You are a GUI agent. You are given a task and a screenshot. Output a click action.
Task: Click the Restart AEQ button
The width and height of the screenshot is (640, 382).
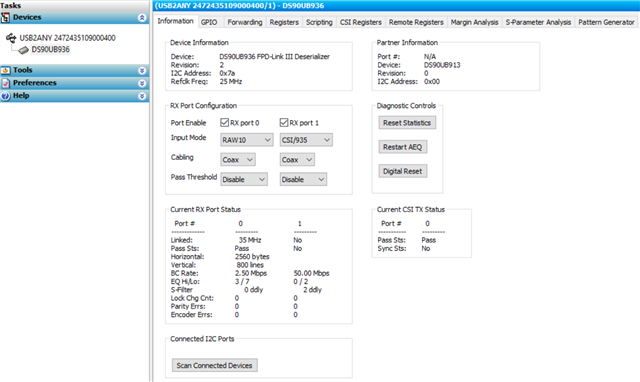coord(402,147)
